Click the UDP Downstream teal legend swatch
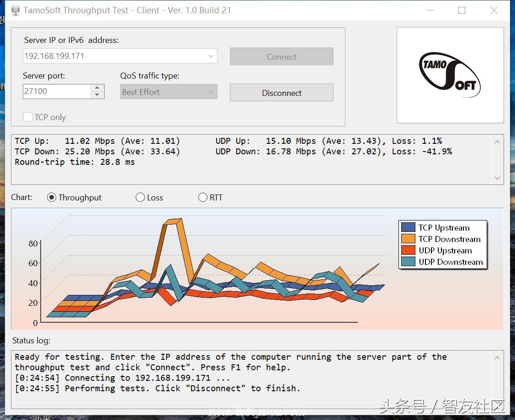The height and width of the screenshot is (420, 515). (408, 262)
